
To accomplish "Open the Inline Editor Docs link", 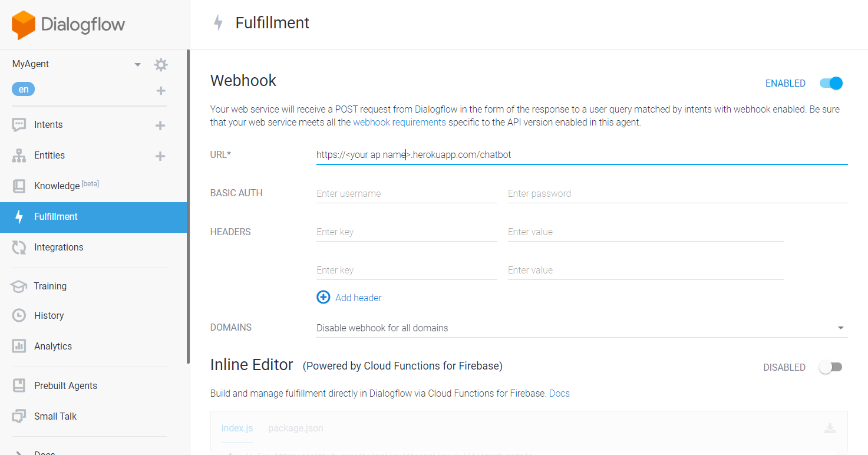I will point(559,393).
